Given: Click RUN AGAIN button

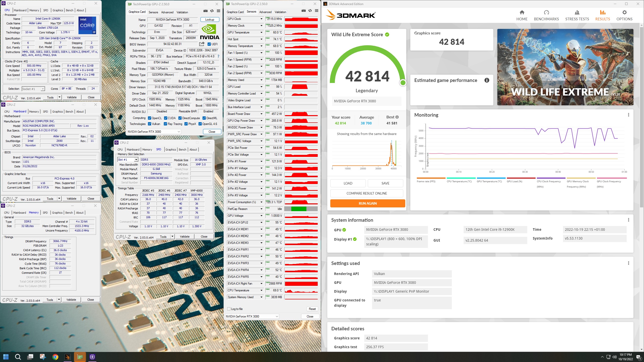Looking at the screenshot, I should 368,203.
